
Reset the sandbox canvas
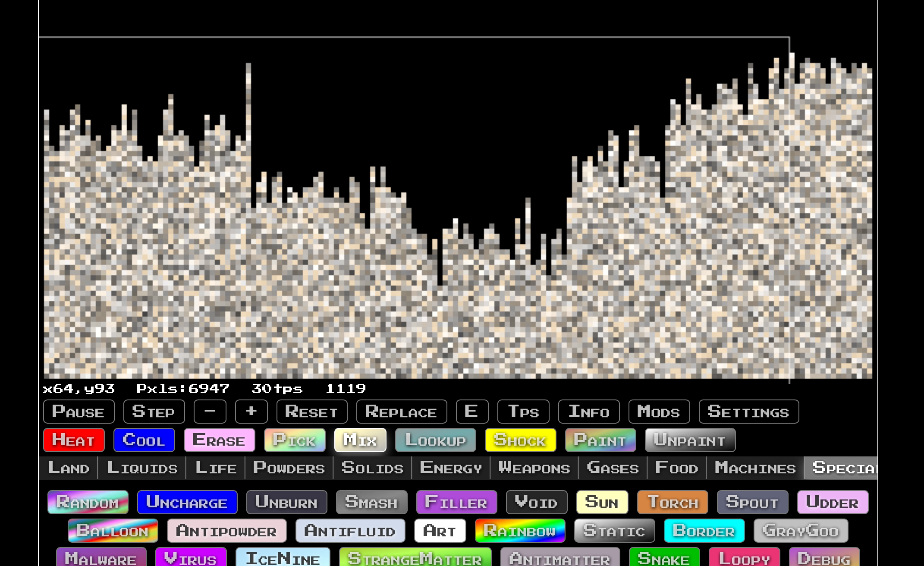311,412
